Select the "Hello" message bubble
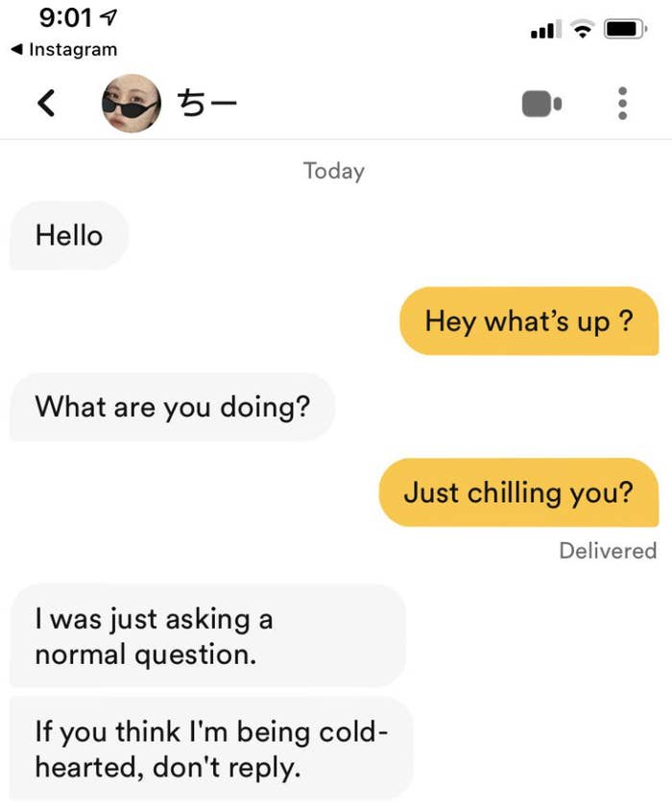 69,236
